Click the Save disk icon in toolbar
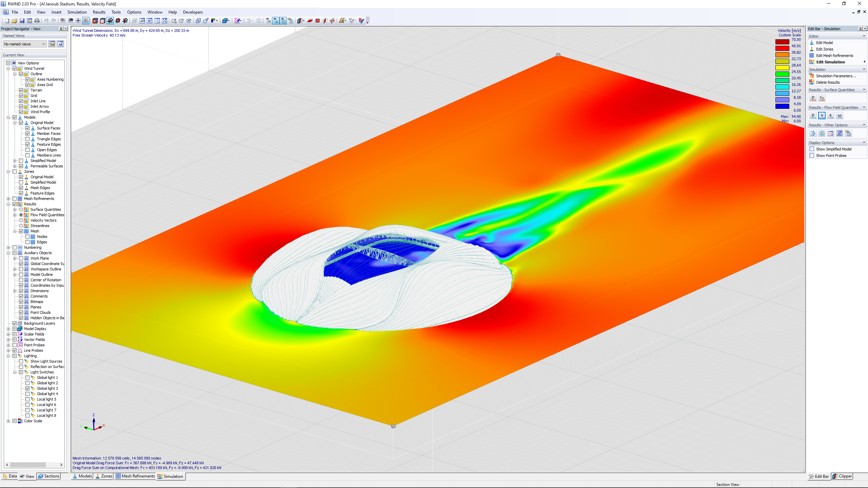 click(22, 21)
